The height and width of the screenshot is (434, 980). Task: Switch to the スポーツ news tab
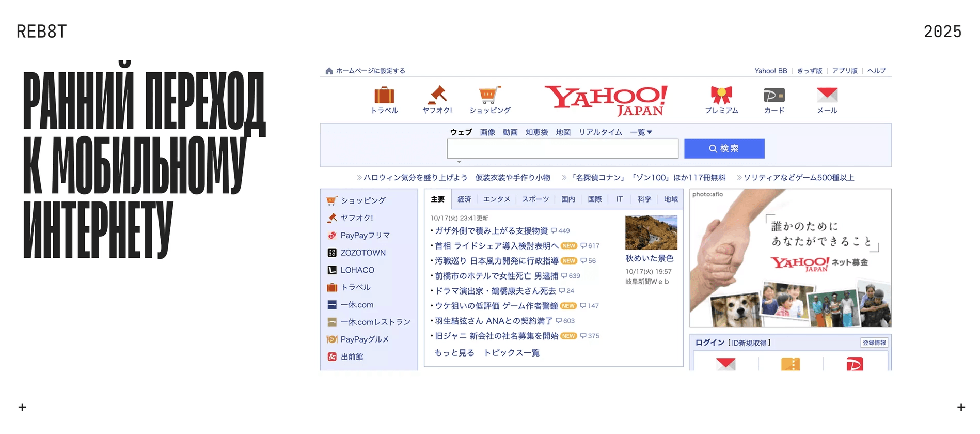point(535,199)
